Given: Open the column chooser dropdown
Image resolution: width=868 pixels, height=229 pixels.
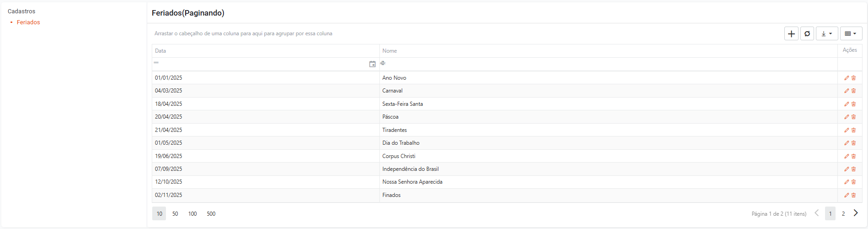Looking at the screenshot, I should tap(851, 33).
